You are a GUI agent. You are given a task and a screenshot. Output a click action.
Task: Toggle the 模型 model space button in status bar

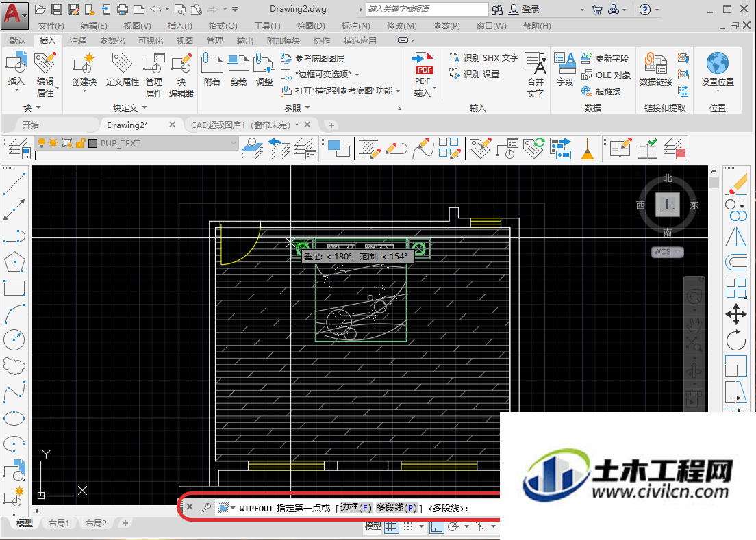point(373,526)
